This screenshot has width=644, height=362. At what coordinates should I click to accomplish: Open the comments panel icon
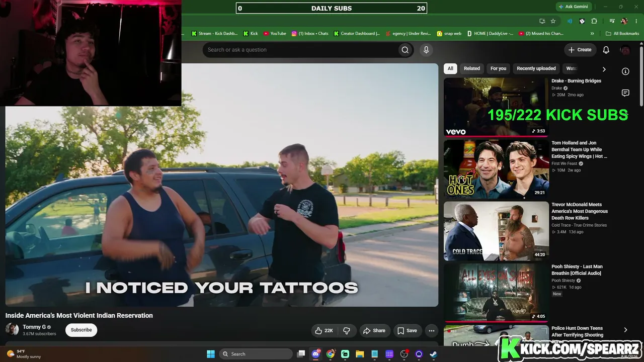tap(625, 93)
